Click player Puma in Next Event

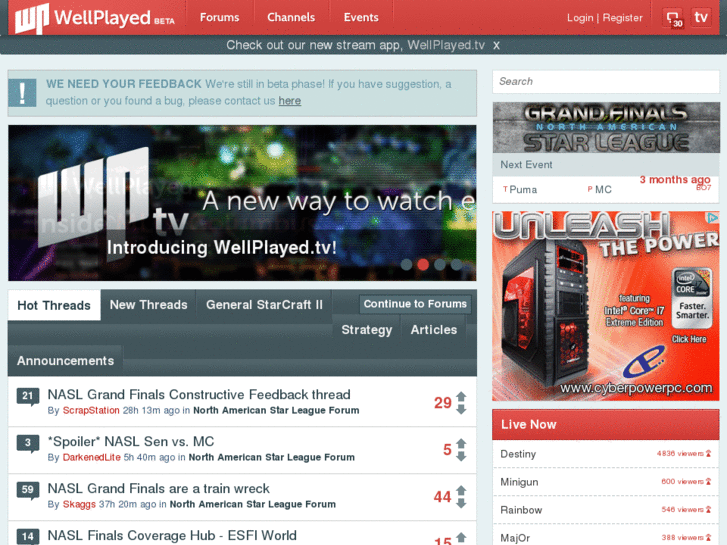523,190
